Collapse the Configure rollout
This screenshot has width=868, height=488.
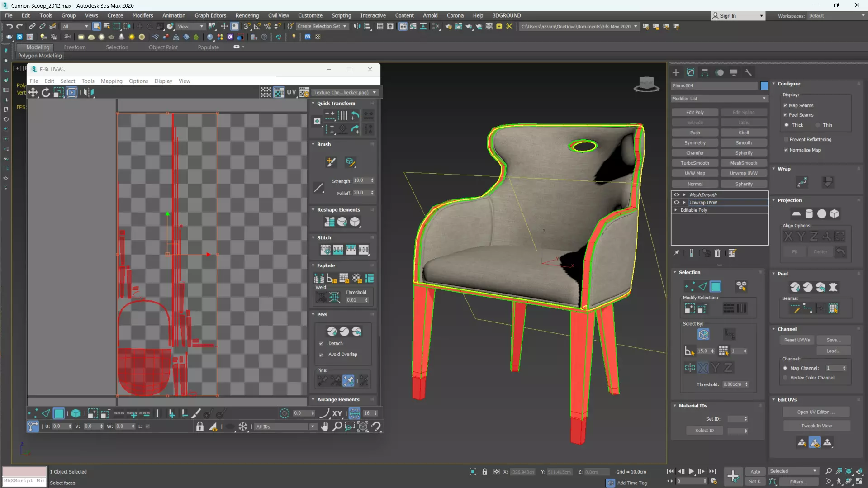[773, 84]
